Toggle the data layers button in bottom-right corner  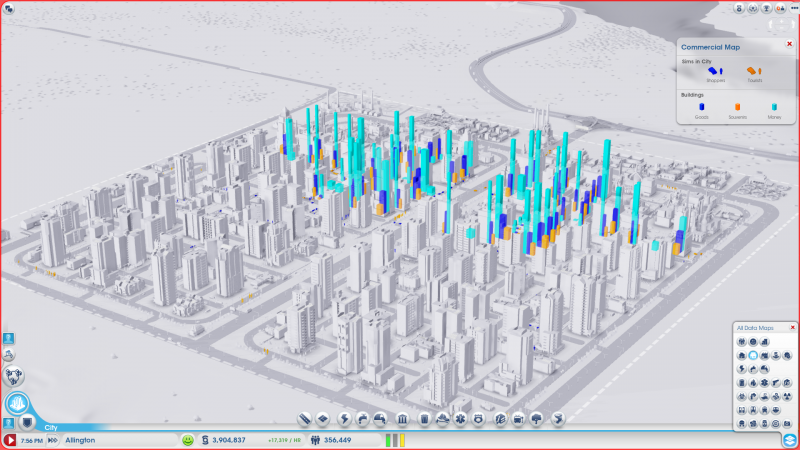790,440
